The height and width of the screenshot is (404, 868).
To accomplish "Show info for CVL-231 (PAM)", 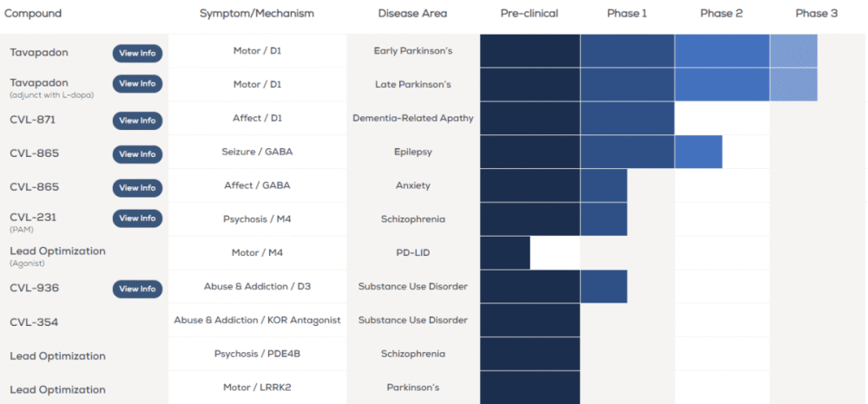I will pos(137,218).
